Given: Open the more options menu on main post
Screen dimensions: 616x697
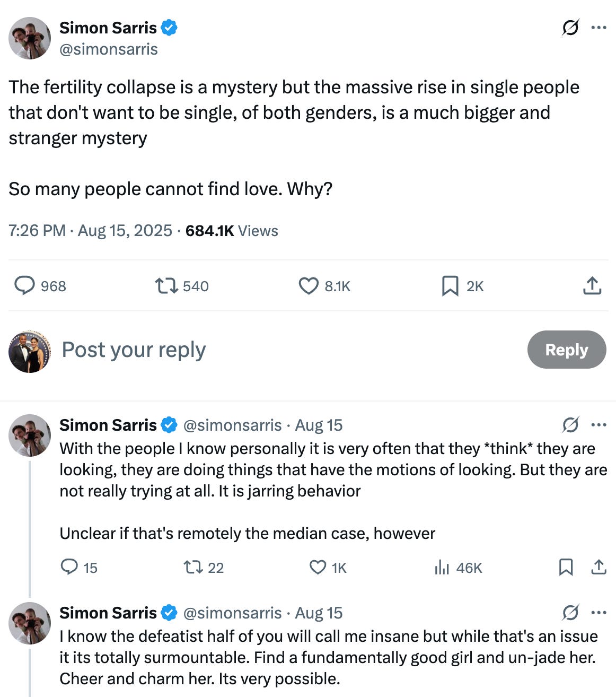Looking at the screenshot, I should pyautogui.click(x=599, y=27).
